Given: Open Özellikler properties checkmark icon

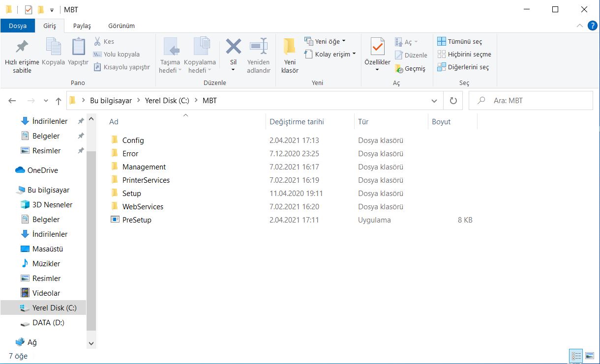Looking at the screenshot, I should click(377, 47).
